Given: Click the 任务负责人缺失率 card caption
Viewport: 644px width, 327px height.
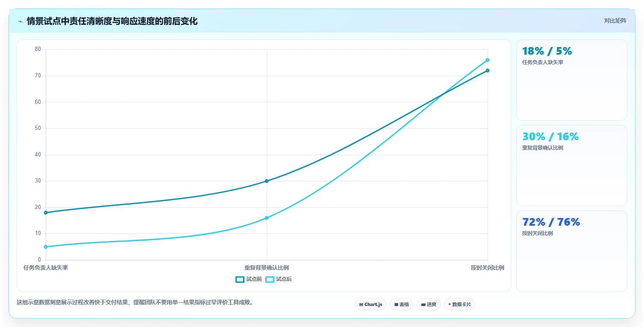Looking at the screenshot, I should coord(543,62).
